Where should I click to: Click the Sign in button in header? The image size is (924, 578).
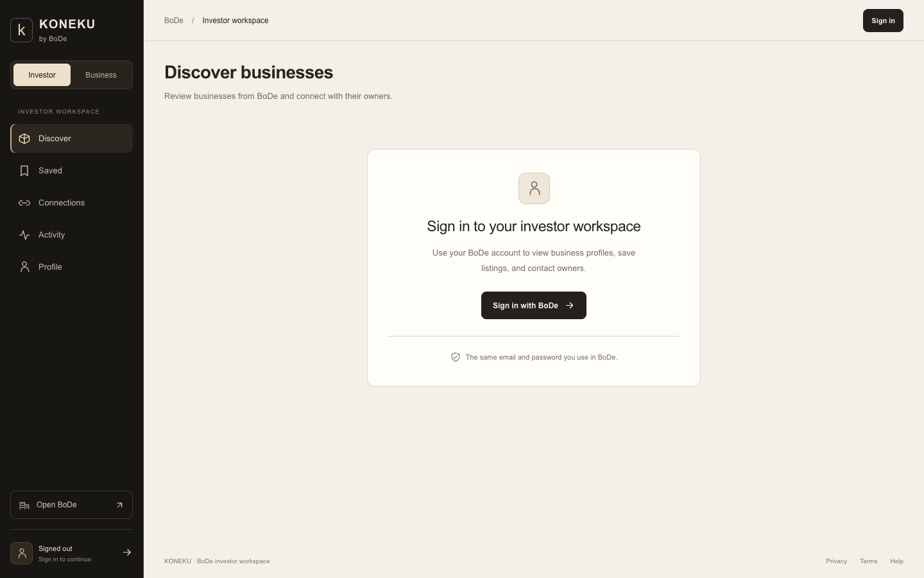[x=883, y=21]
